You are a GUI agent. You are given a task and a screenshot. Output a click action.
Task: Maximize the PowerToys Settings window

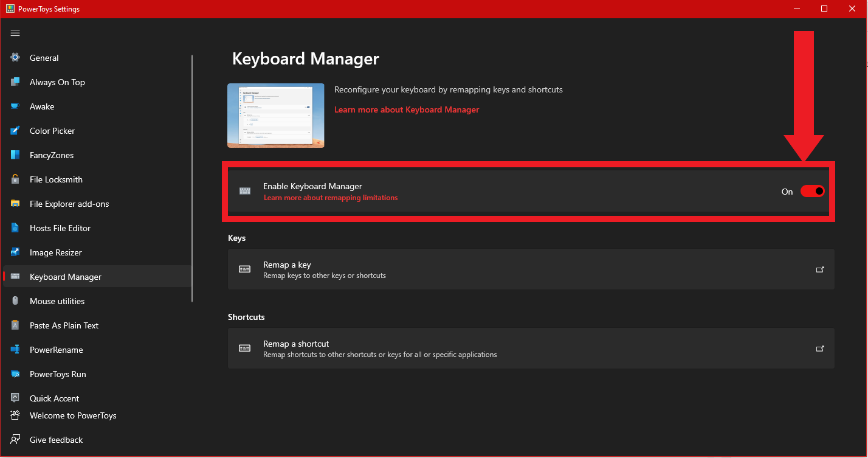(x=824, y=9)
